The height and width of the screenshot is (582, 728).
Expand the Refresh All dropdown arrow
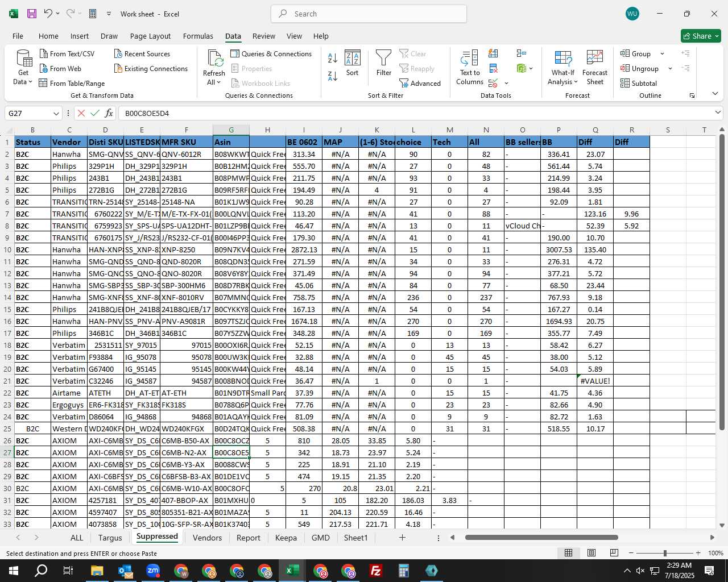click(x=219, y=82)
